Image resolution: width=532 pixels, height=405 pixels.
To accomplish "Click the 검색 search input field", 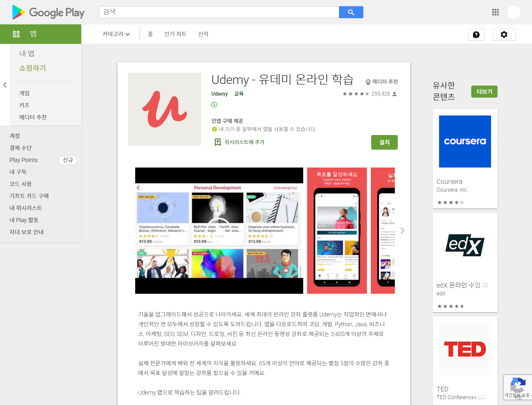I will click(x=219, y=12).
